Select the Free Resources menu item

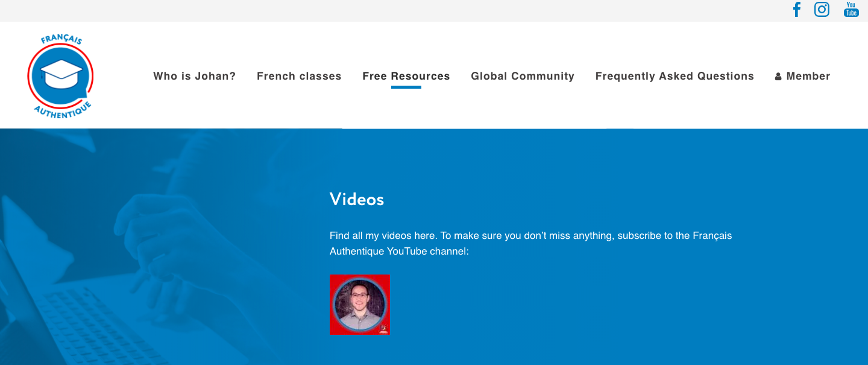point(406,76)
